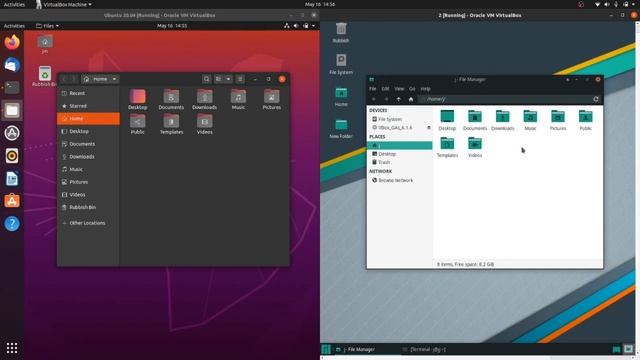This screenshot has height=360, width=640.
Task: Open New Folder on Xfce desktop
Action: 341,128
